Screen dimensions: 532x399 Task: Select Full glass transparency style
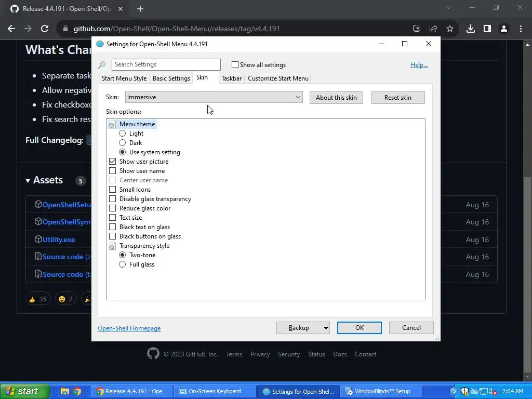[x=122, y=264]
